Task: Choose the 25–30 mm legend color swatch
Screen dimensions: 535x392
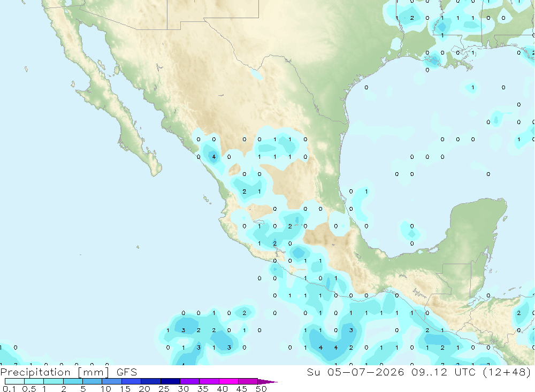Action: 170,381
